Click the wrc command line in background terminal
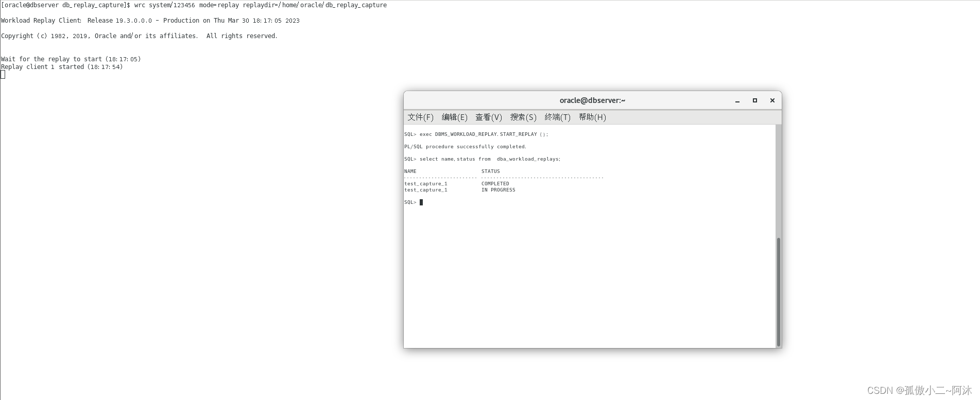 (x=194, y=5)
